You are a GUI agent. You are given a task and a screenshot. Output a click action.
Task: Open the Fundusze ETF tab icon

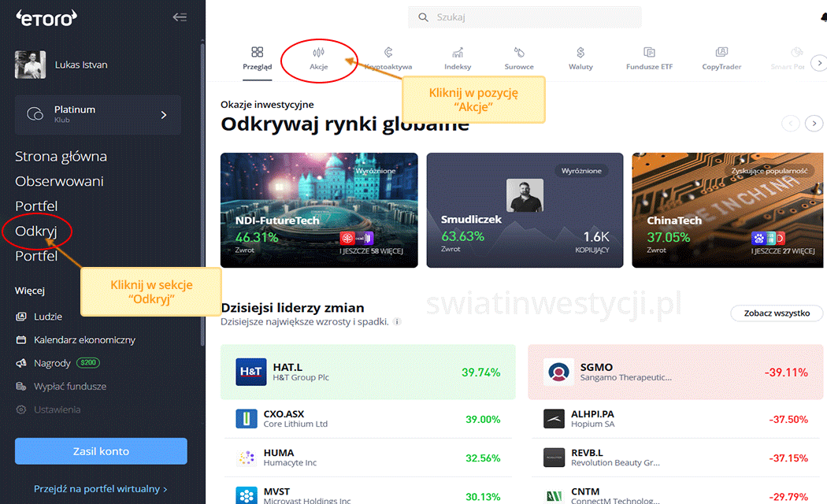649,52
